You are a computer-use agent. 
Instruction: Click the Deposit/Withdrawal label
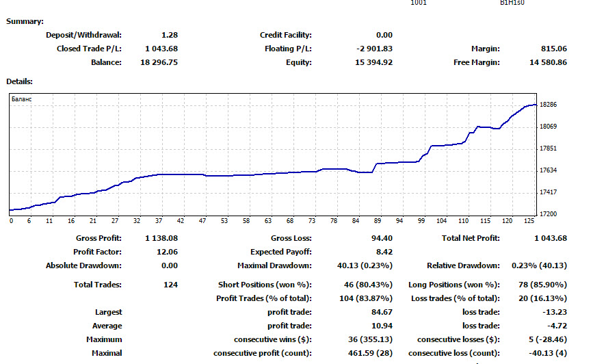click(x=83, y=35)
